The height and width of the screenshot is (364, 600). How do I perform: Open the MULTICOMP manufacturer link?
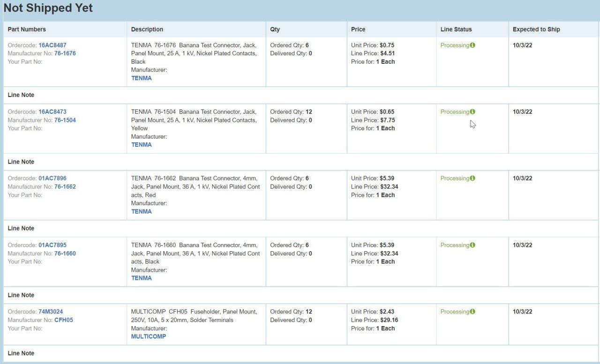149,336
